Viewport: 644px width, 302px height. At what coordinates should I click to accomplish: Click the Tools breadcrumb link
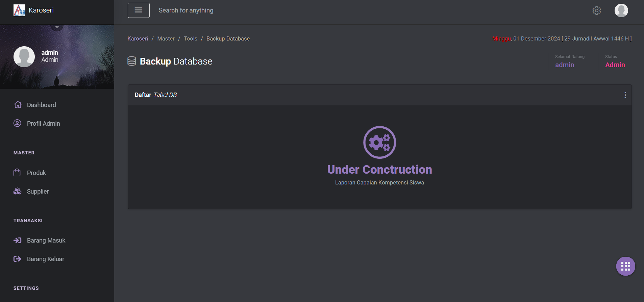point(190,39)
